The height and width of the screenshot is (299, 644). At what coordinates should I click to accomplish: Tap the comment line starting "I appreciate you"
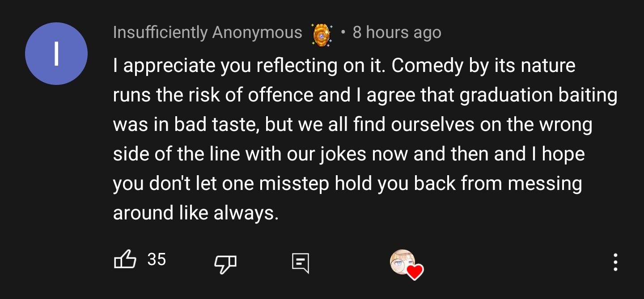tap(344, 66)
